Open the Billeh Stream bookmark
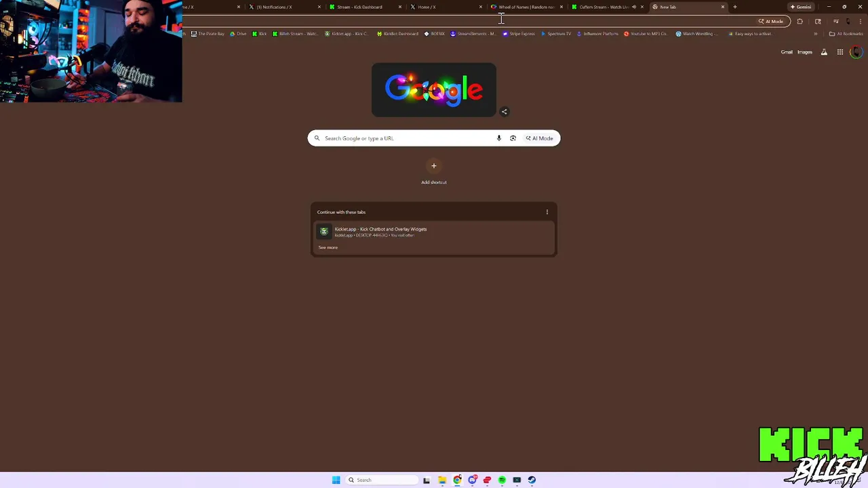This screenshot has width=868, height=488. [294, 34]
